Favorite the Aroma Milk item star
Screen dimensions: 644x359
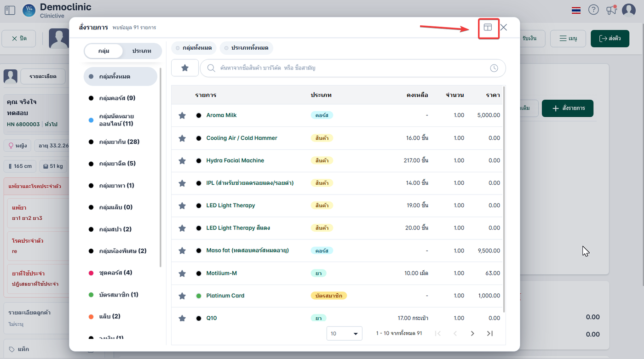(182, 115)
